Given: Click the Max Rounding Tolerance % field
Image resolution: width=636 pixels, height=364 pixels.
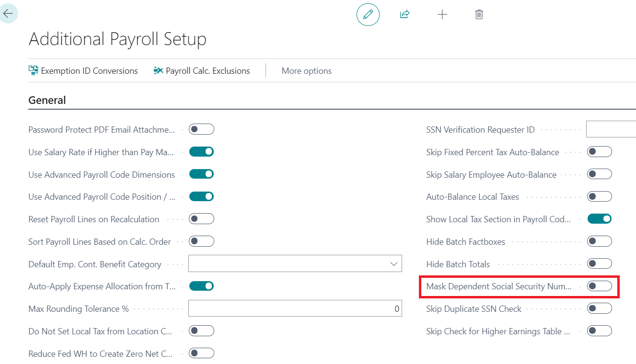Looking at the screenshot, I should pos(295,308).
